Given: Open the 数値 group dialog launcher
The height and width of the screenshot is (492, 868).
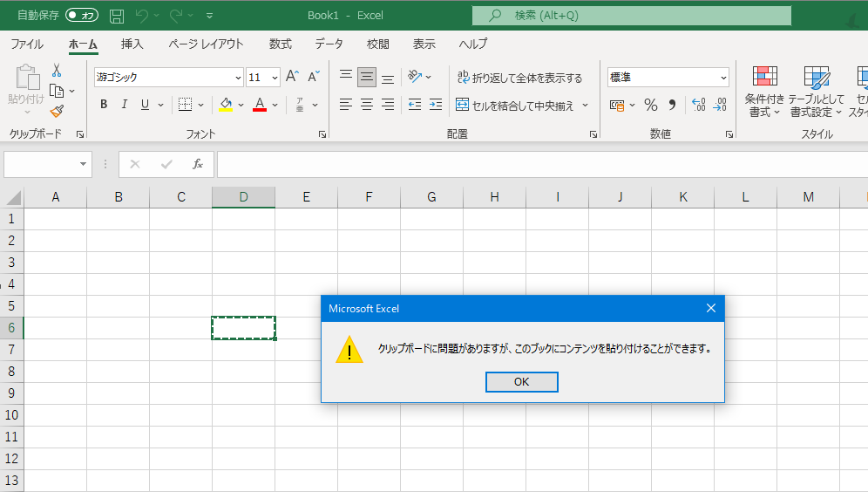Looking at the screenshot, I should [x=729, y=134].
